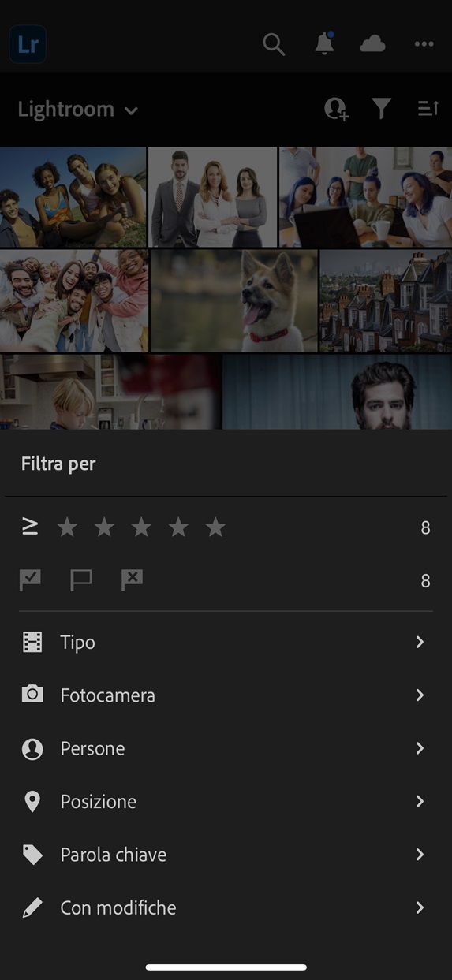This screenshot has width=452, height=980.
Task: Open the three-dot more options menu
Action: coord(424,44)
